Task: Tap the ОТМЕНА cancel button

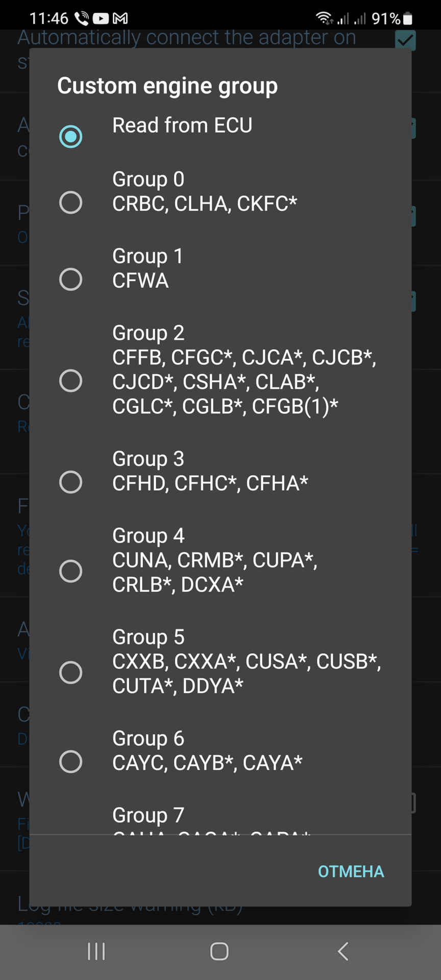Action: coord(351,871)
